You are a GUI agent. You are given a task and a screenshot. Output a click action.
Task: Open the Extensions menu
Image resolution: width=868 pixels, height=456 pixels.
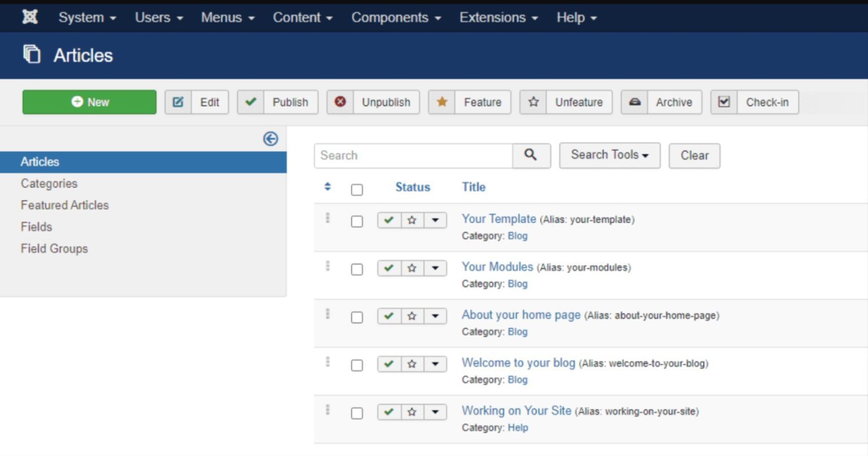pyautogui.click(x=493, y=18)
